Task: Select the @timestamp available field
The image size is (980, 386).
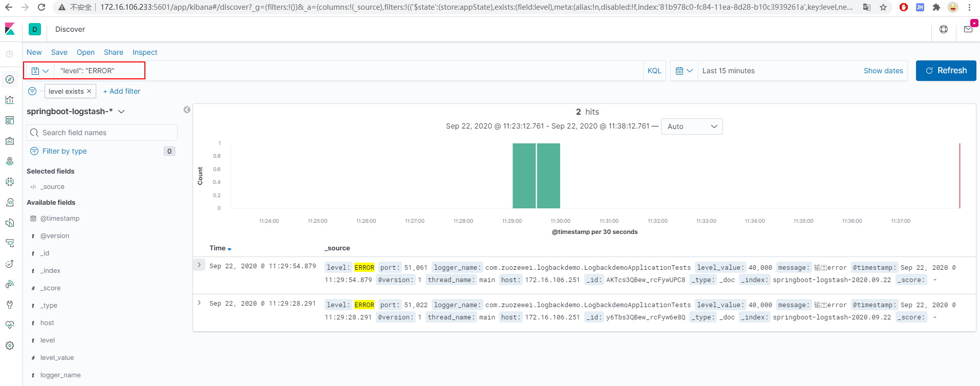Action: pos(60,218)
